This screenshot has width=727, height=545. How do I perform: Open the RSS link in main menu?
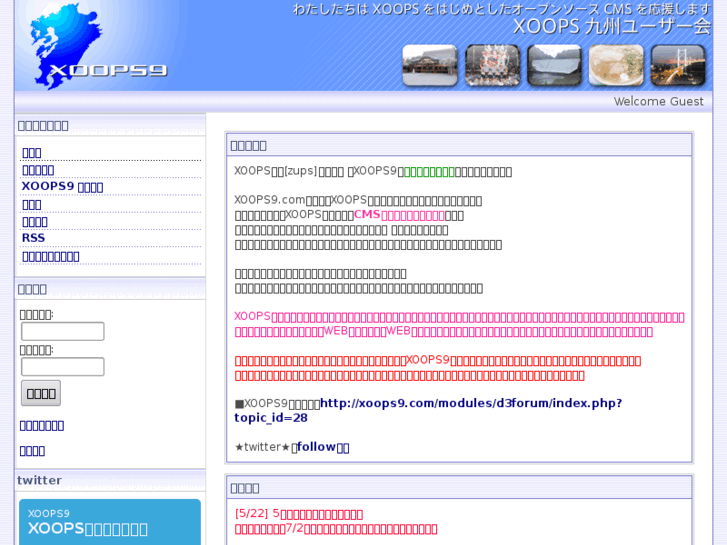33,238
